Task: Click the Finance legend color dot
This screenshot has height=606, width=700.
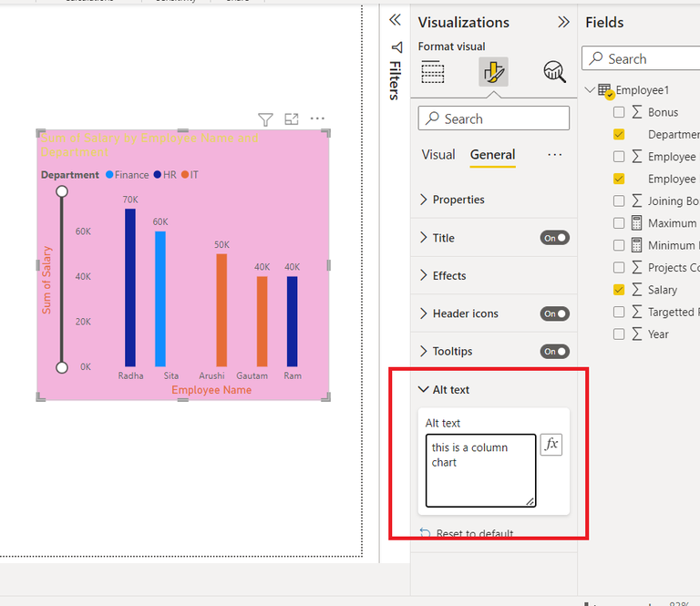Action: pos(109,174)
